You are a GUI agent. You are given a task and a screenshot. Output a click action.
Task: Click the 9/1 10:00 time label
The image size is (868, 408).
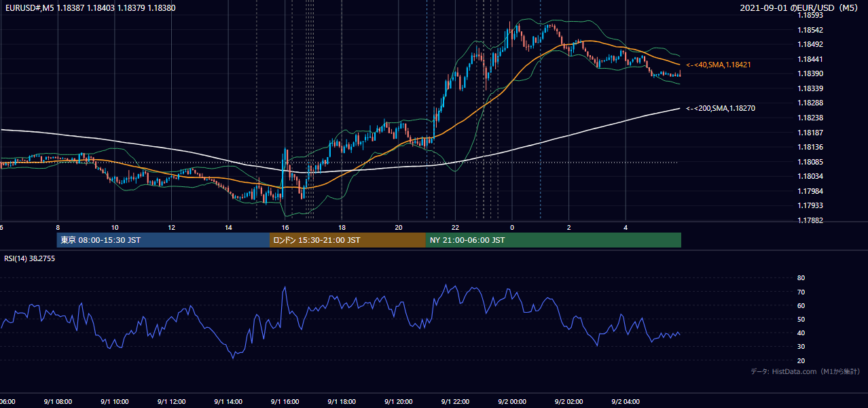coord(115,401)
